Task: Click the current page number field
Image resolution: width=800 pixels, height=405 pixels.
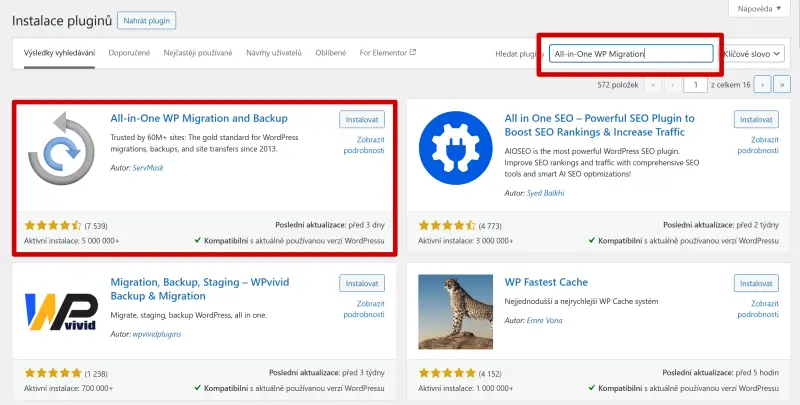Action: [x=696, y=85]
